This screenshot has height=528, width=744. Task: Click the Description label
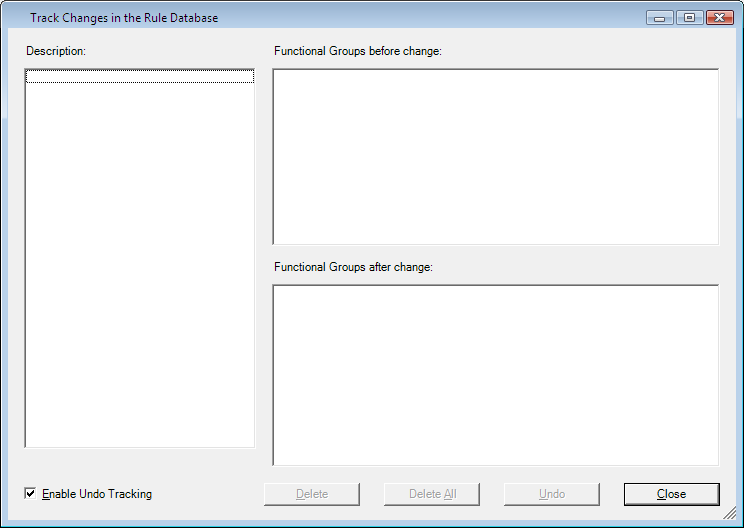[x=56, y=50]
